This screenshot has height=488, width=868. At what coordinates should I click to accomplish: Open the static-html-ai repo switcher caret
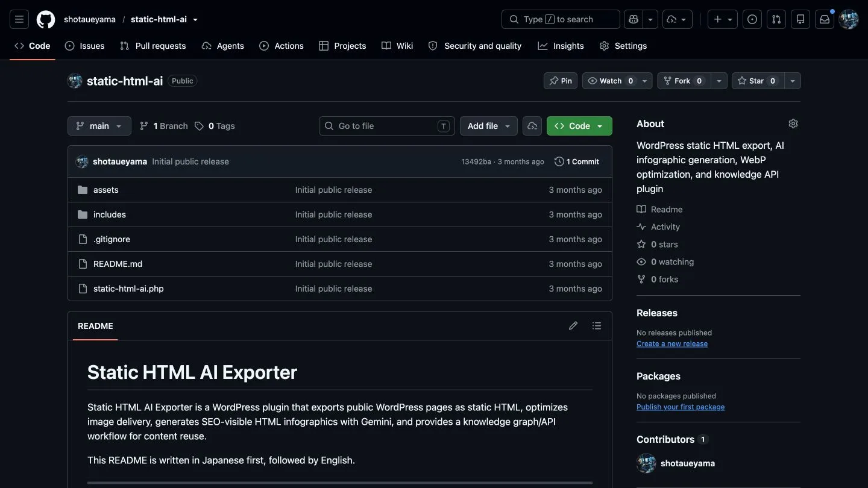click(195, 19)
